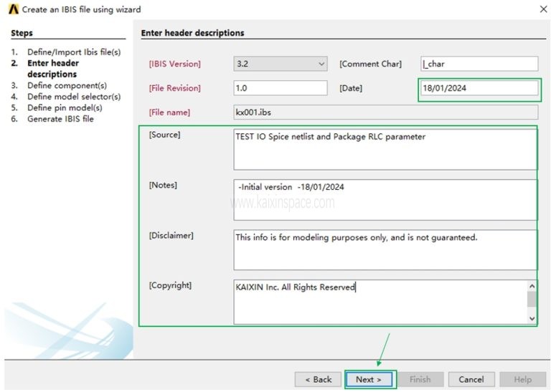
Task: Click inside the Source text box
Action: click(x=385, y=150)
